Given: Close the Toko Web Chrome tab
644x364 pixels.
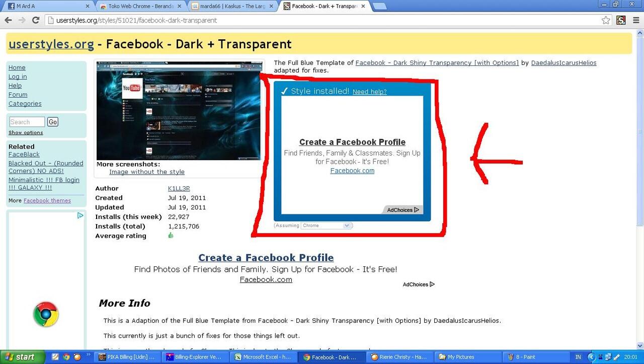Looking at the screenshot, I should tap(180, 6).
